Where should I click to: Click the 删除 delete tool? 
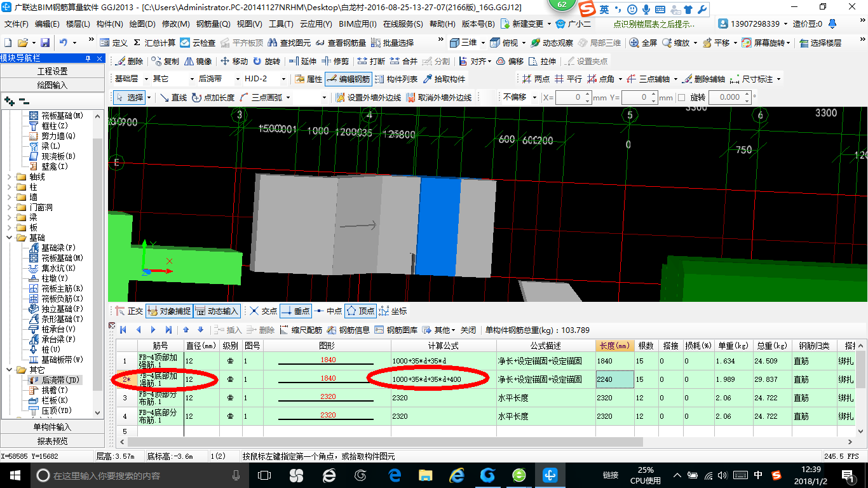tap(129, 61)
